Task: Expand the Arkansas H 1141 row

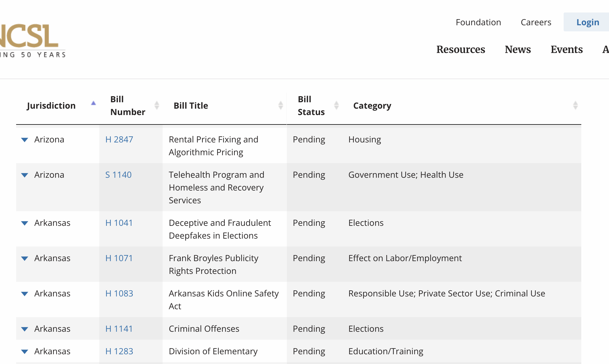Action: click(25, 329)
